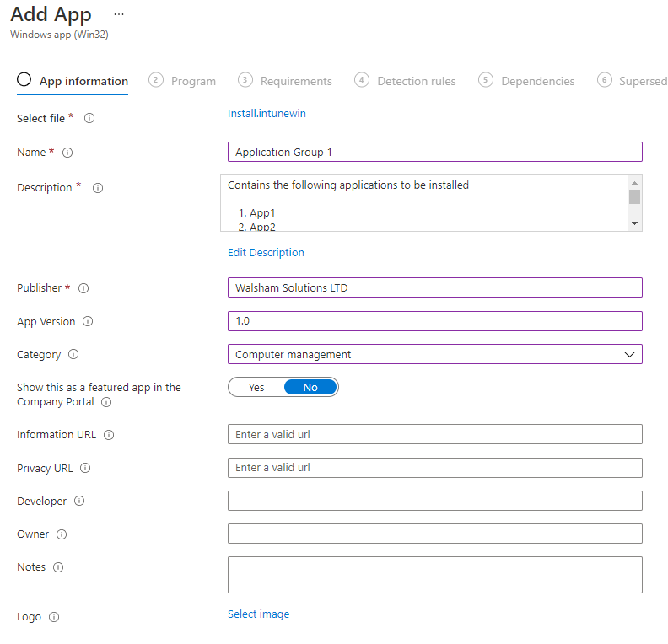Click the Information URL input field
This screenshot has height=644, width=668.
pyautogui.click(x=435, y=434)
